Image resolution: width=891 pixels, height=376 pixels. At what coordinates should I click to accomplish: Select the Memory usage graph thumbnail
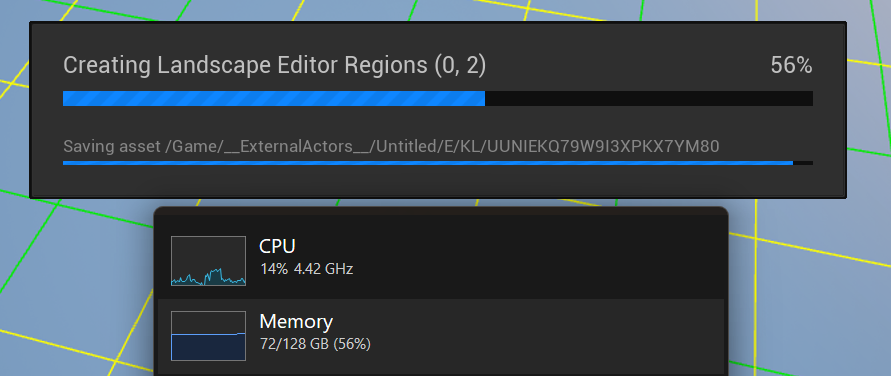click(209, 336)
